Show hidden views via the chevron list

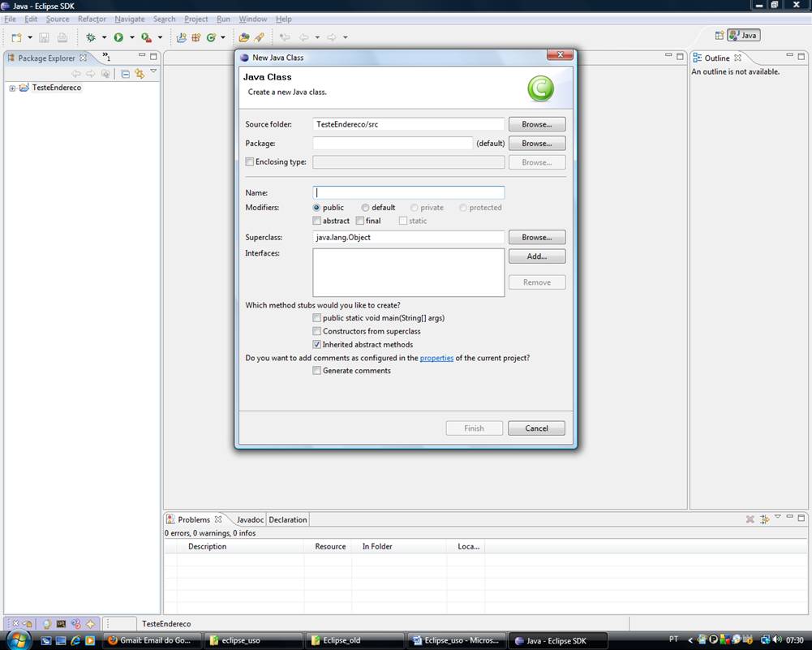106,56
